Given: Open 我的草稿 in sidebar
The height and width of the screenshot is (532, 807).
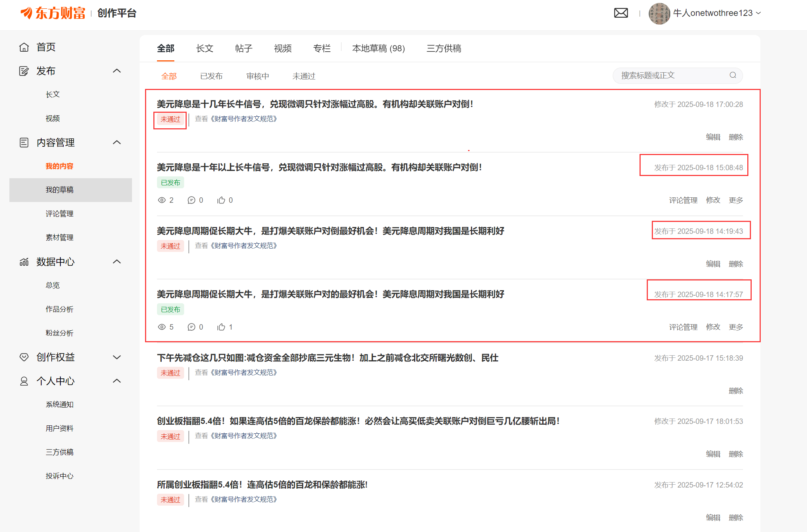Looking at the screenshot, I should [x=59, y=190].
